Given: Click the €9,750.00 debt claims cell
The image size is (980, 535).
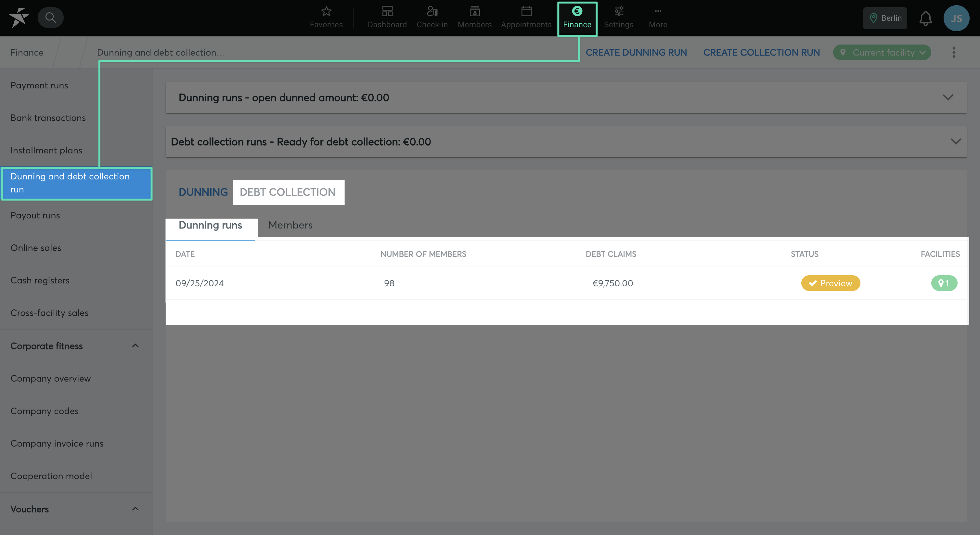Looking at the screenshot, I should 612,283.
